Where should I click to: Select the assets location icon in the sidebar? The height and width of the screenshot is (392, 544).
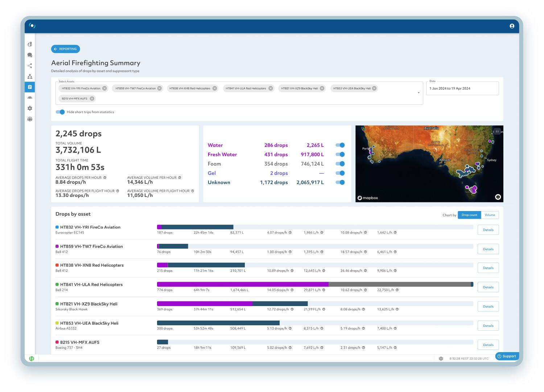click(30, 76)
